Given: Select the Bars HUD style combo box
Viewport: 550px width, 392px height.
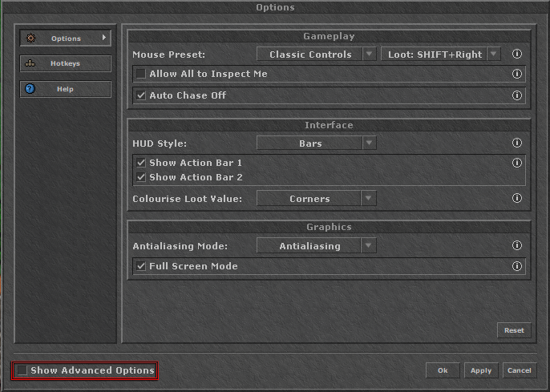Looking at the screenshot, I should [x=317, y=143].
